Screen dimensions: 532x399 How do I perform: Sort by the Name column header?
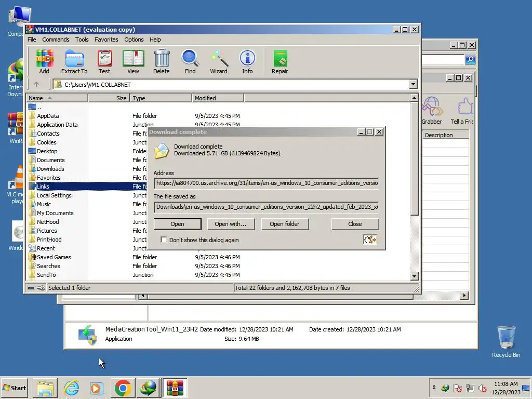57,98
